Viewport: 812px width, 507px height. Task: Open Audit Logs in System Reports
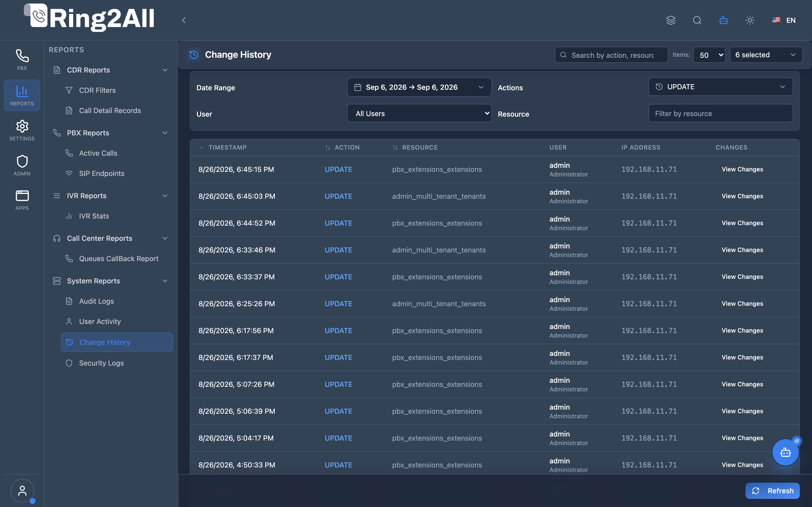click(x=96, y=301)
